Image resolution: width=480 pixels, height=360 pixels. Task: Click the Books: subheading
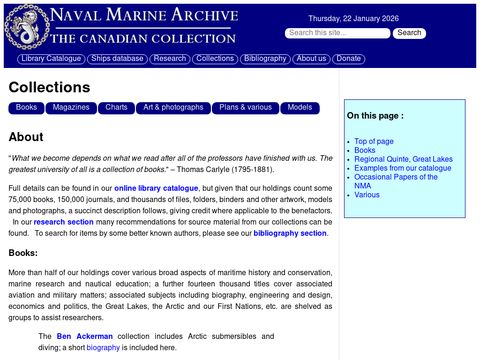(x=23, y=253)
